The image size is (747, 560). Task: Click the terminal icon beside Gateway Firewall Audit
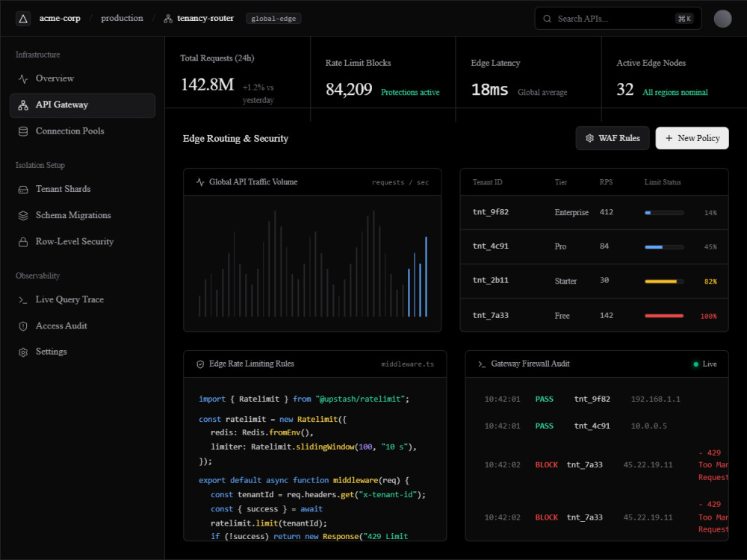click(482, 364)
